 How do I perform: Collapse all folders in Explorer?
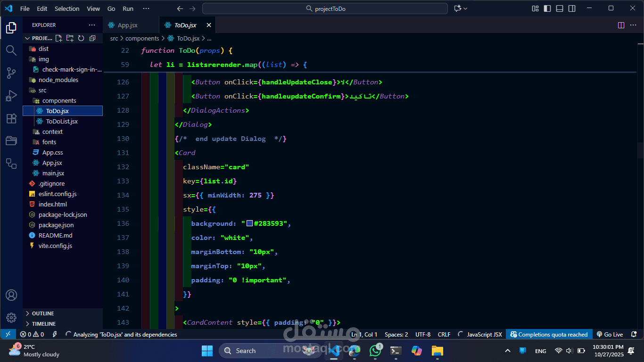coord(92,38)
